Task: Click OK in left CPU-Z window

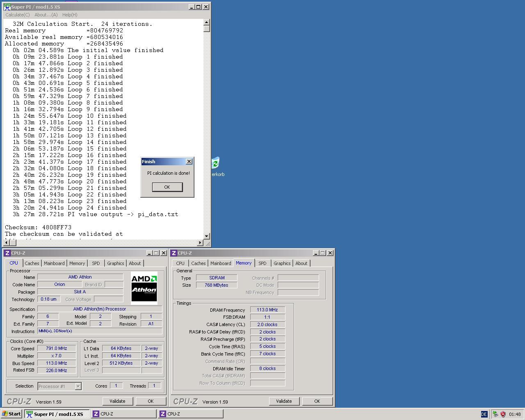Action: tap(151, 401)
